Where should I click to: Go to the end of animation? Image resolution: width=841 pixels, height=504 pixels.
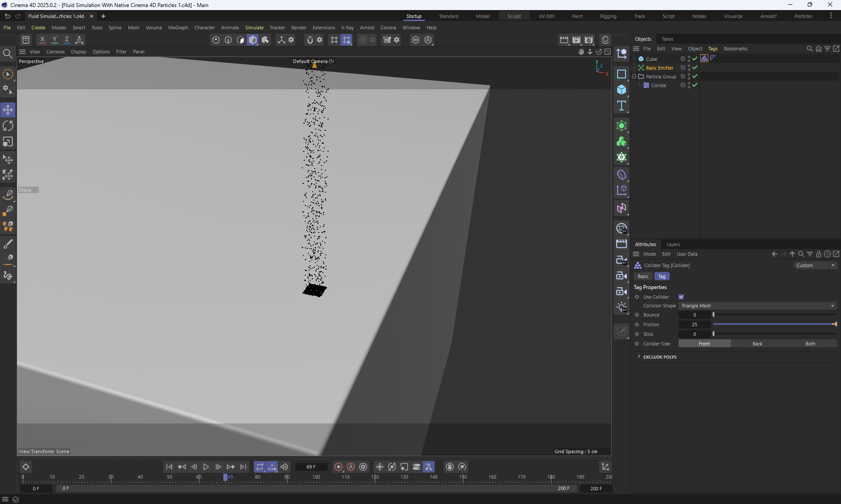click(243, 467)
